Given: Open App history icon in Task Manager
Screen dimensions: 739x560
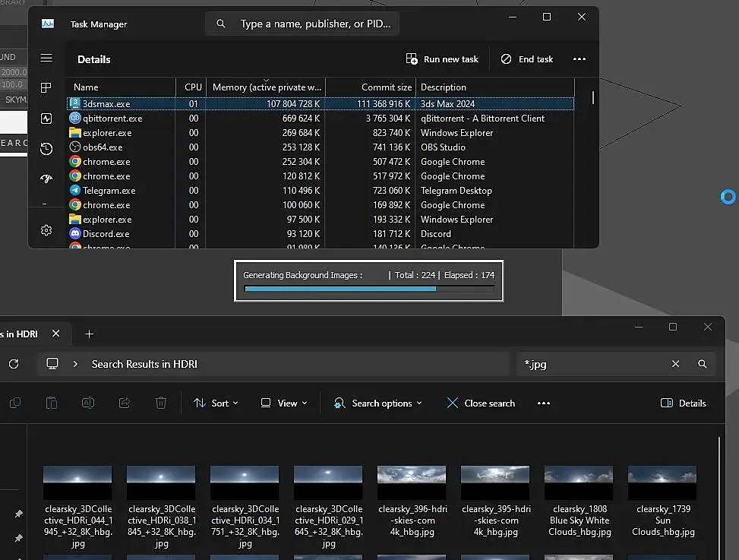Looking at the screenshot, I should click(x=46, y=148).
